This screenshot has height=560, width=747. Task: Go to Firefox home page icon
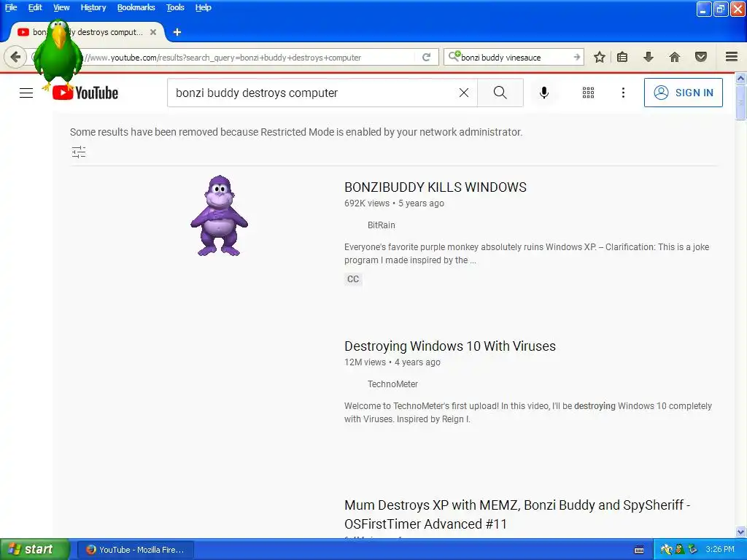point(675,57)
